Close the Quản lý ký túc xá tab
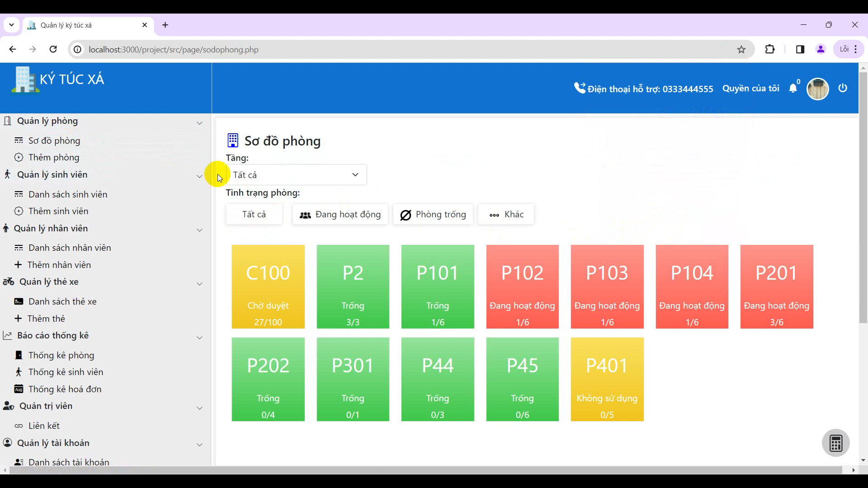868x488 pixels. point(145,25)
